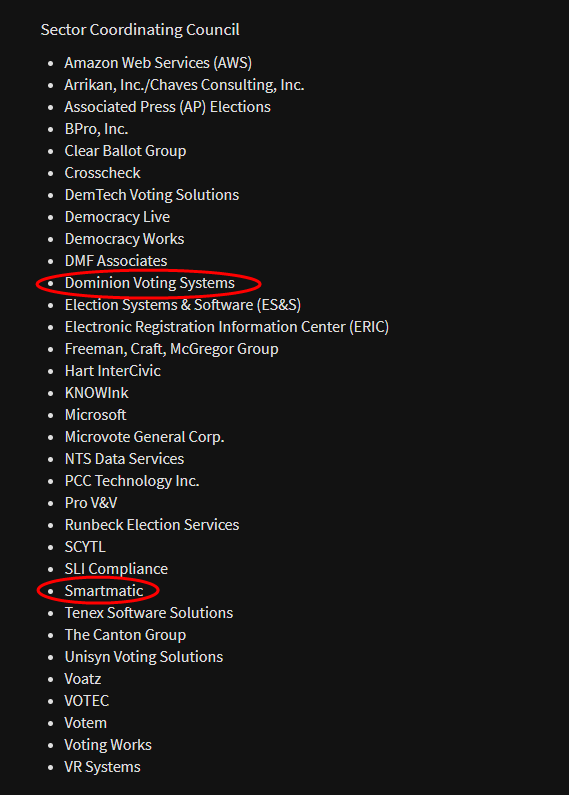Select the Crosscheck list item

[x=102, y=172]
